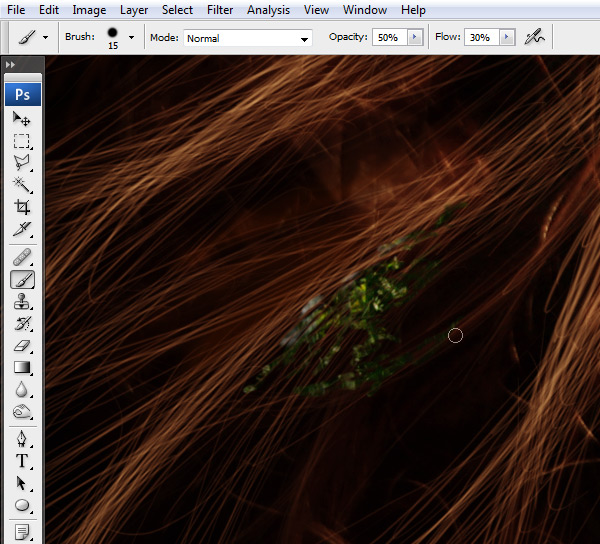Expand the toolbox to double column

10,65
